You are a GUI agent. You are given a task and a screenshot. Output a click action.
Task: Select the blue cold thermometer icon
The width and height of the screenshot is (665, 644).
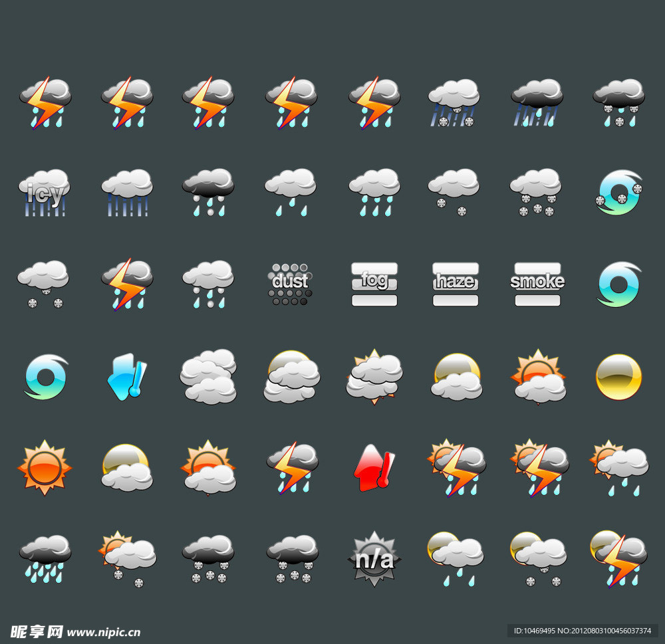[126, 377]
